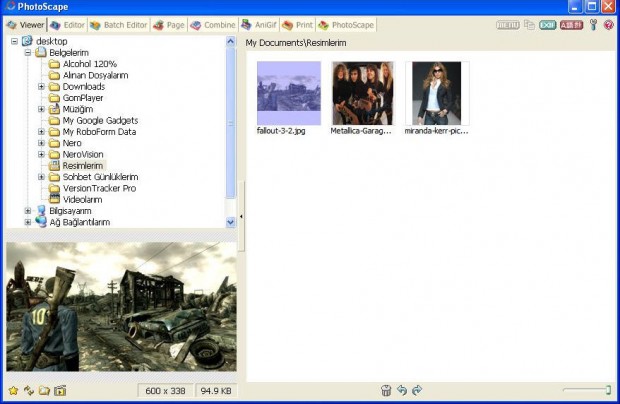This screenshot has height=404, width=620.
Task: Select the Müziğim folder label
Action: (x=78, y=109)
